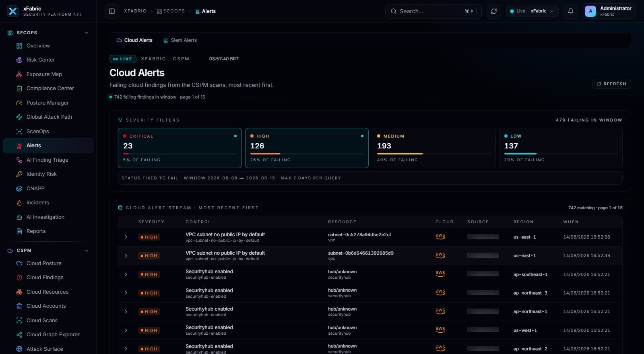Open the Administrator account menu

[609, 11]
